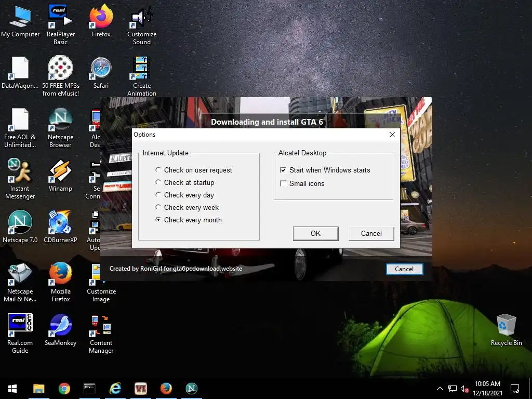Open the notification action center
532x399 pixels.
point(515,389)
